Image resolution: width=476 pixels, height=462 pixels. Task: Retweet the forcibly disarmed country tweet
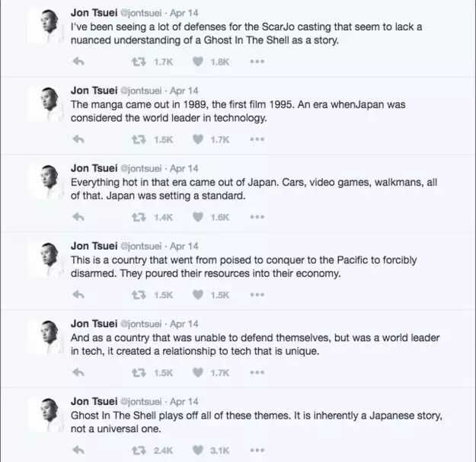(139, 295)
